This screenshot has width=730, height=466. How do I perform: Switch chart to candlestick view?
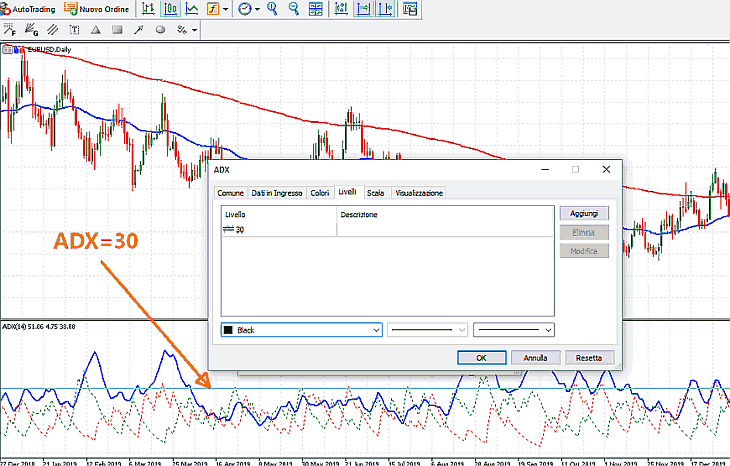pos(170,9)
